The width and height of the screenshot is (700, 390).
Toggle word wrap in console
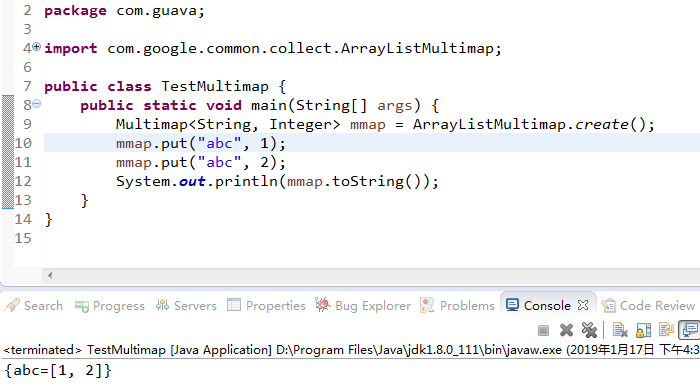tap(666, 330)
